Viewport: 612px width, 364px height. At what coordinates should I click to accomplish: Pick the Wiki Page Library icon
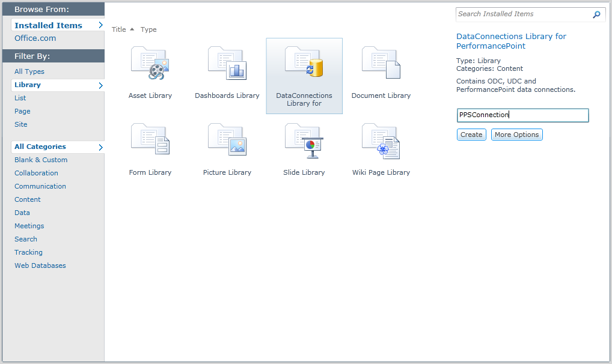point(381,141)
